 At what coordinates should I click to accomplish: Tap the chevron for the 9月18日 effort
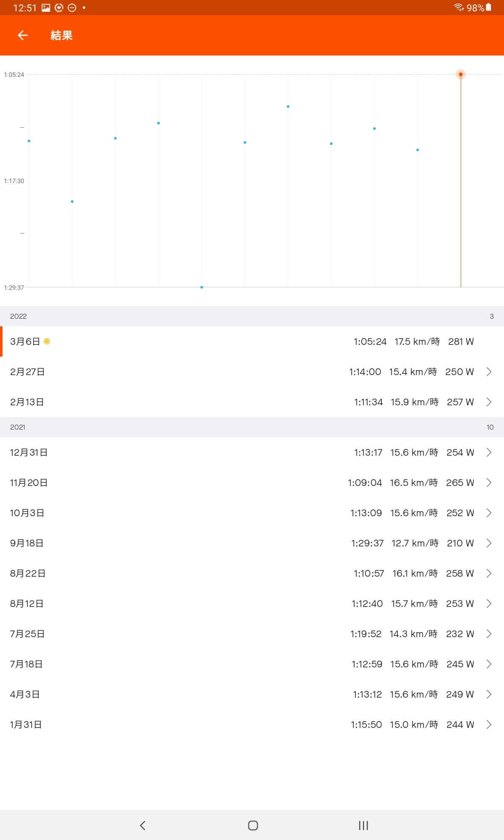coord(489,543)
